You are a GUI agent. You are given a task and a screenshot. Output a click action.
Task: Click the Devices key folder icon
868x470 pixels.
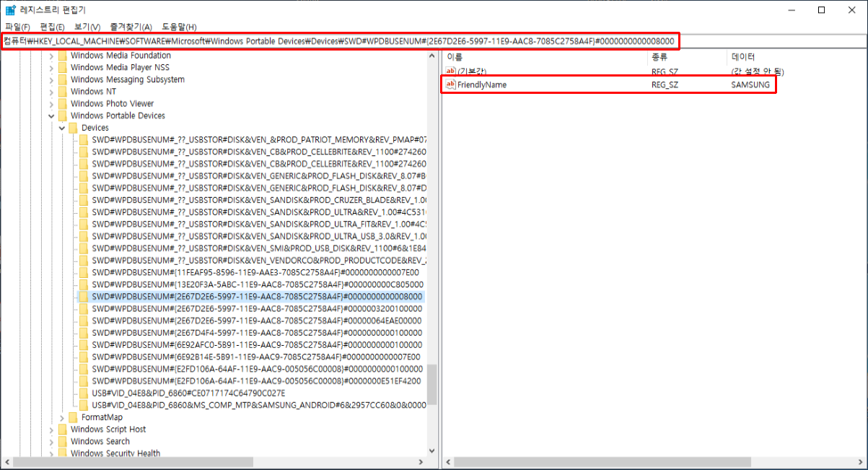[74, 128]
